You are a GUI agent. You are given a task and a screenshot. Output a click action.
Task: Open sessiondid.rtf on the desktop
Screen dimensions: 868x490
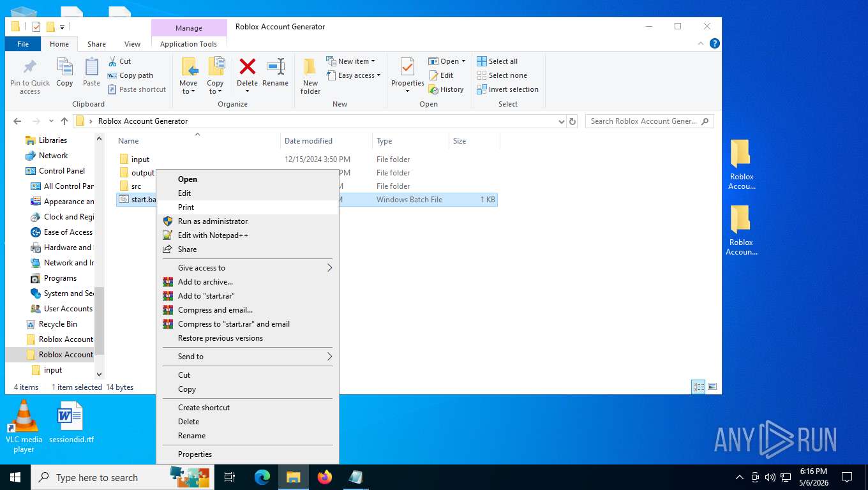click(x=71, y=422)
